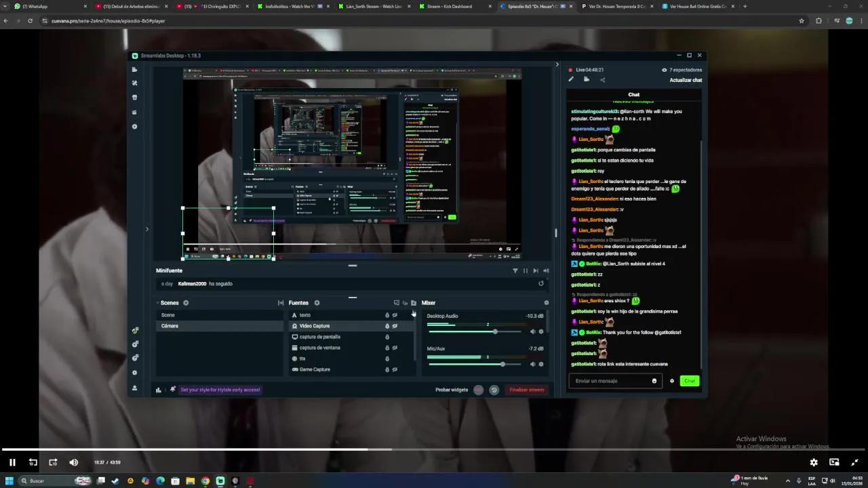Open the Minifuente filter dropdown

tap(515, 270)
